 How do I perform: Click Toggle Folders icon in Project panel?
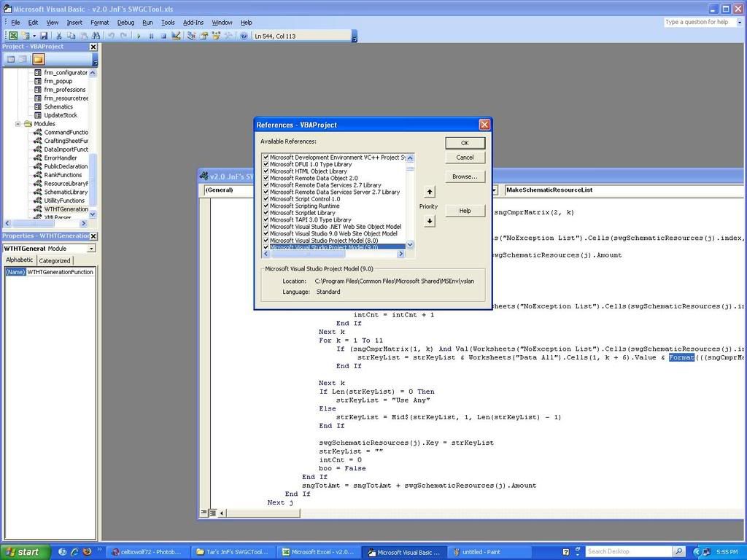click(x=39, y=59)
